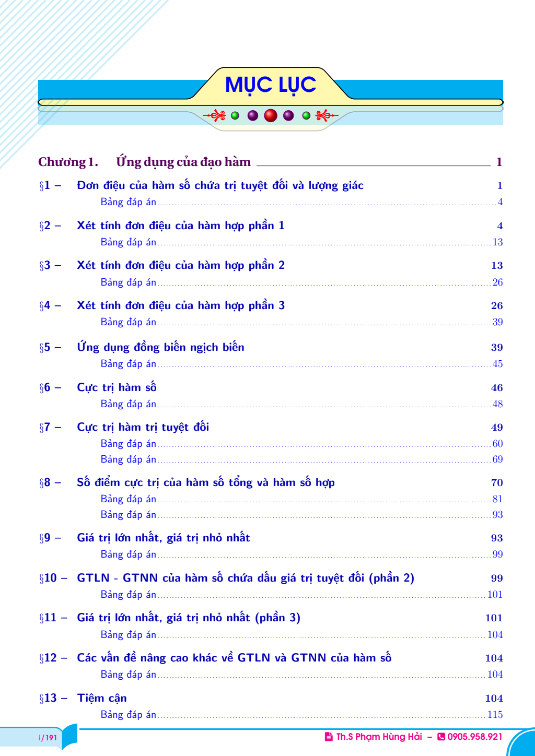
Task: Click the page number 'i/191' in the footer
Action: (48, 737)
